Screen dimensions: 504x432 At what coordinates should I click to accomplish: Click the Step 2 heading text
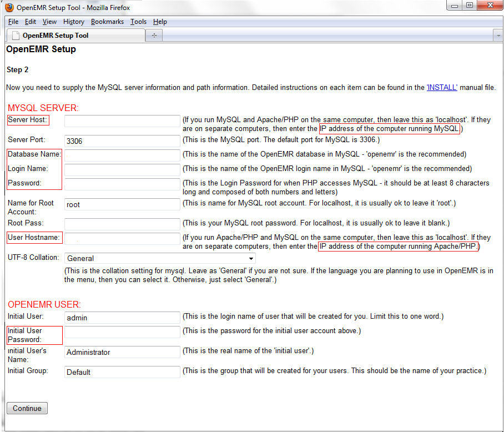(x=18, y=70)
